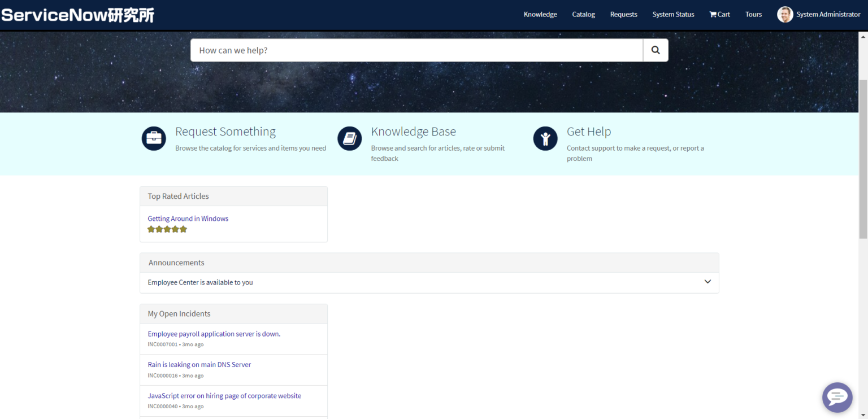Open incident INC0007001 about payroll server
This screenshot has width=868, height=419.
click(x=214, y=333)
